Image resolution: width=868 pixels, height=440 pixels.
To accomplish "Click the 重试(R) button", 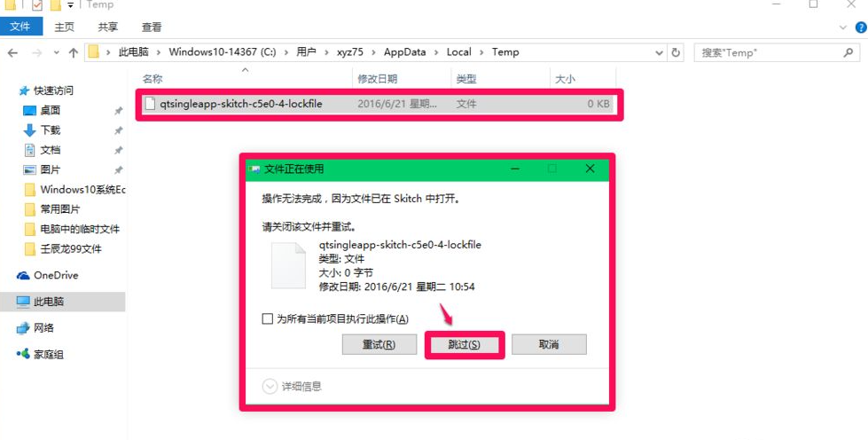I will pos(379,345).
